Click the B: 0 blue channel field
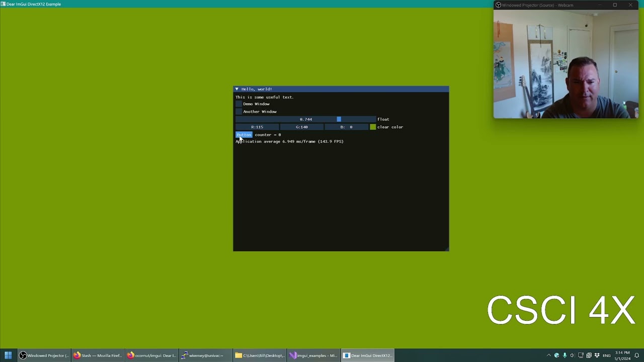Viewport: 644px width, 362px height. [x=346, y=127]
